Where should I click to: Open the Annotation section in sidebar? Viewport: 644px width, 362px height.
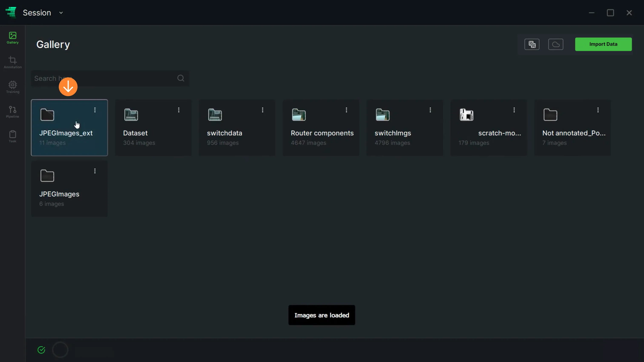click(13, 62)
